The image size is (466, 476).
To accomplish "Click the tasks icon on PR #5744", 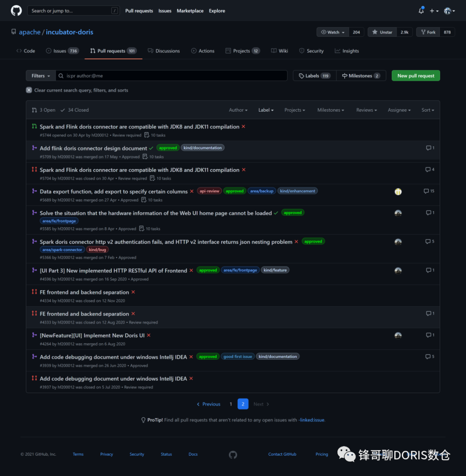I will [147, 135].
